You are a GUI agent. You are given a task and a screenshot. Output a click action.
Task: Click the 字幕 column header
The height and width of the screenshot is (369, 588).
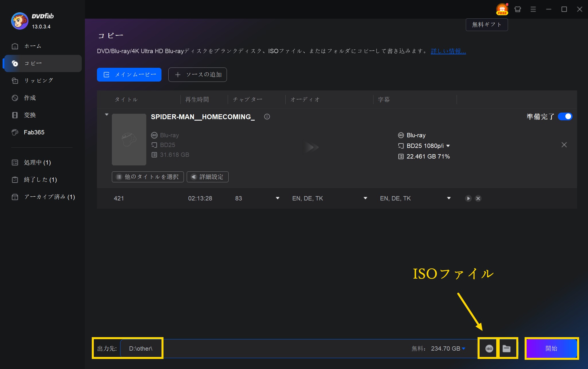pos(384,100)
